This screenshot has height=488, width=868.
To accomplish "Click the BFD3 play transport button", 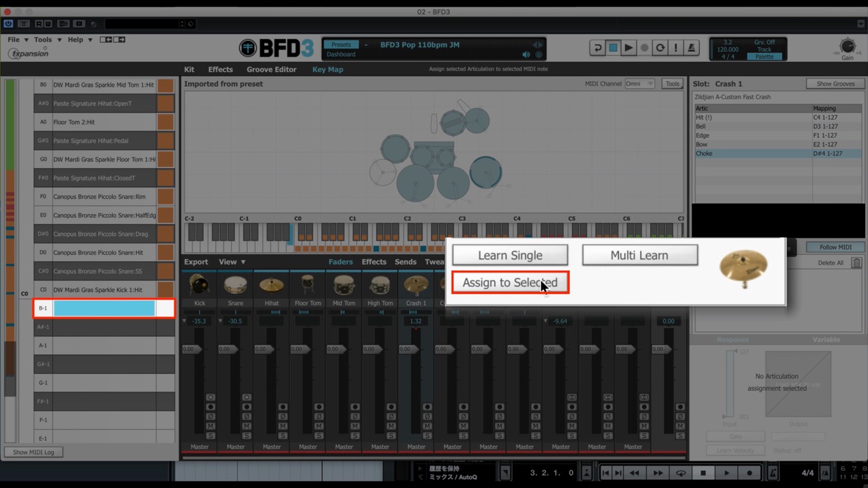I will [x=629, y=48].
